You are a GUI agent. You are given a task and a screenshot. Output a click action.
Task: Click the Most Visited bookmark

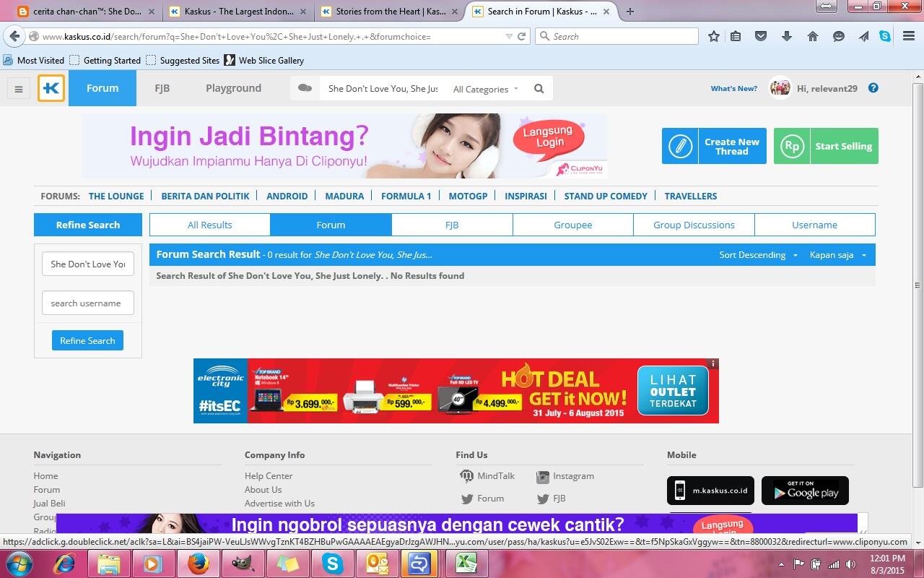coord(34,61)
